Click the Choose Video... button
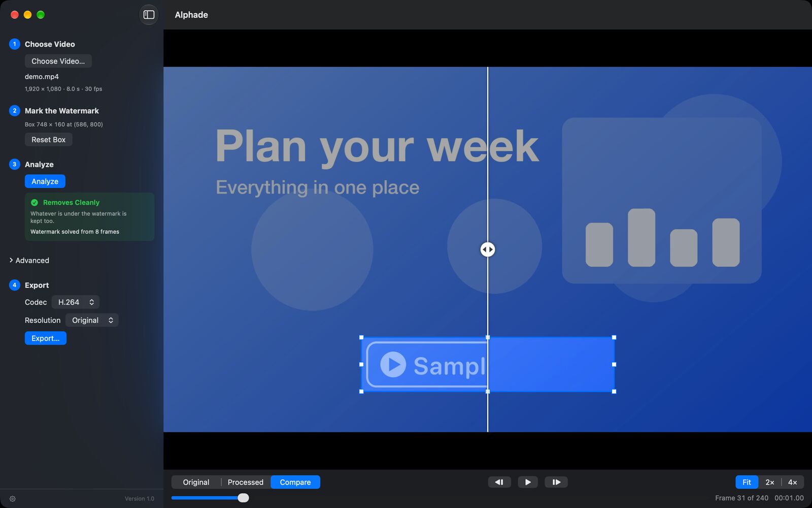The image size is (812, 508). 58,61
